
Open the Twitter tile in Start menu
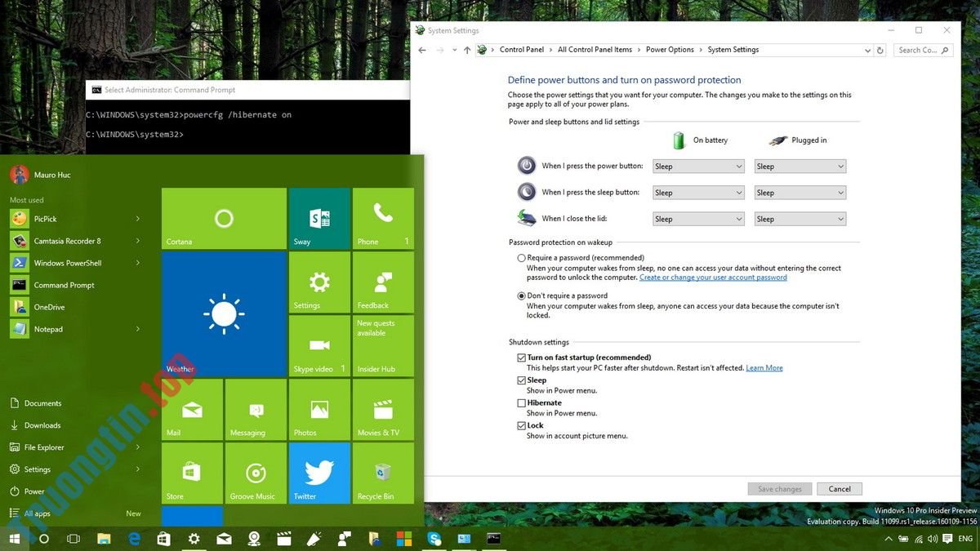point(319,473)
